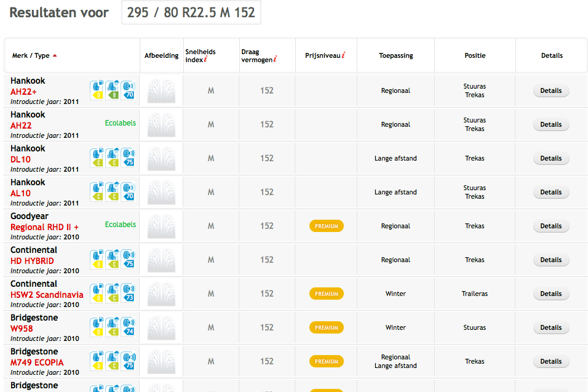Click the wet grip label for Hankook AL10
588x392 pixels.
112,192
